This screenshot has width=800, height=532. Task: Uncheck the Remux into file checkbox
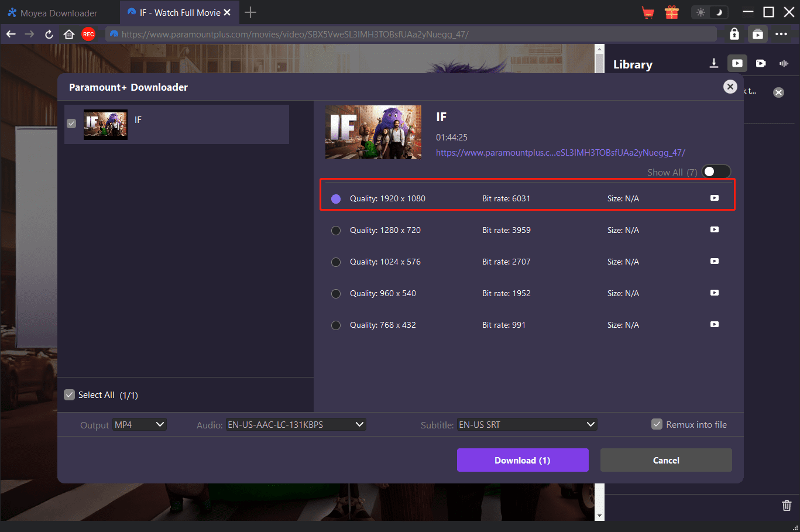[x=657, y=424]
